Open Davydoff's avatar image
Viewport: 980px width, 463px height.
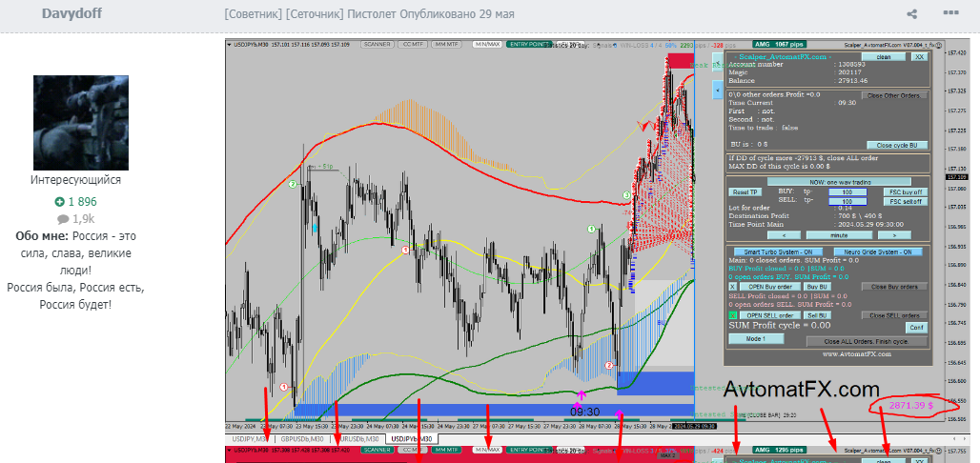[81, 123]
